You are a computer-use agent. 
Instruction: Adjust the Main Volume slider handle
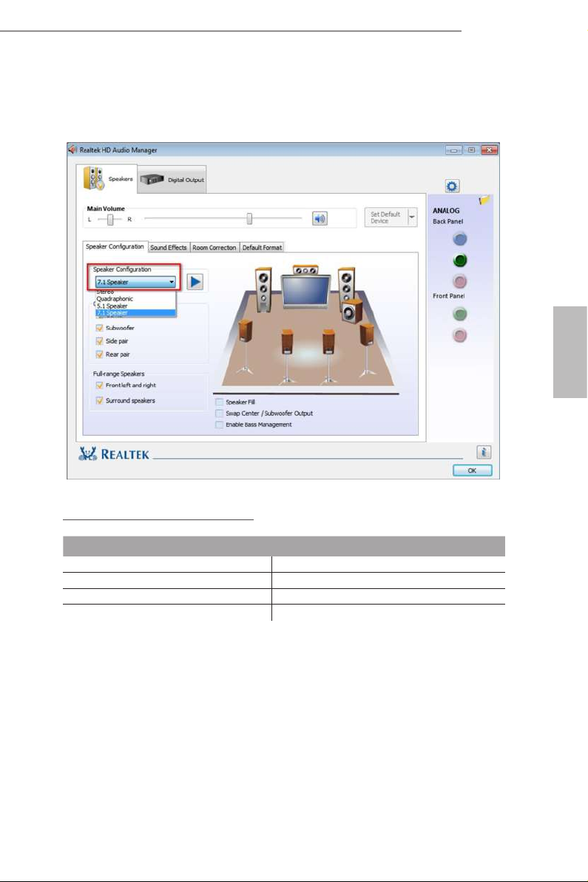(x=249, y=218)
